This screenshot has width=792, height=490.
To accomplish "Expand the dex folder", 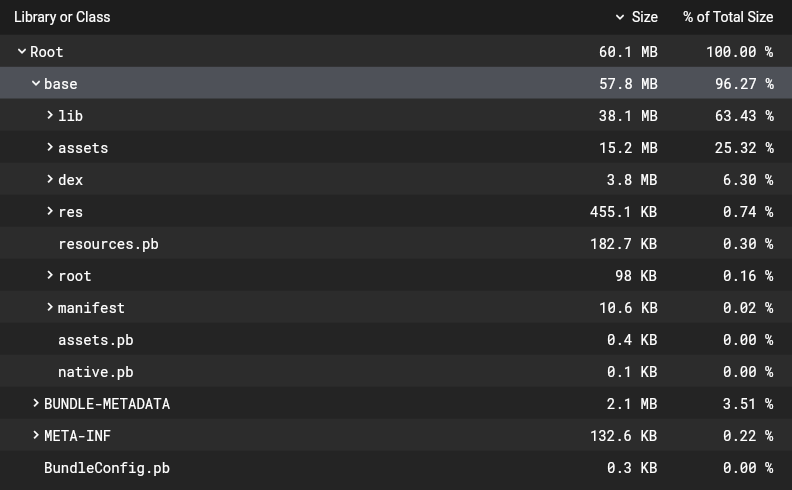I will click(50, 180).
